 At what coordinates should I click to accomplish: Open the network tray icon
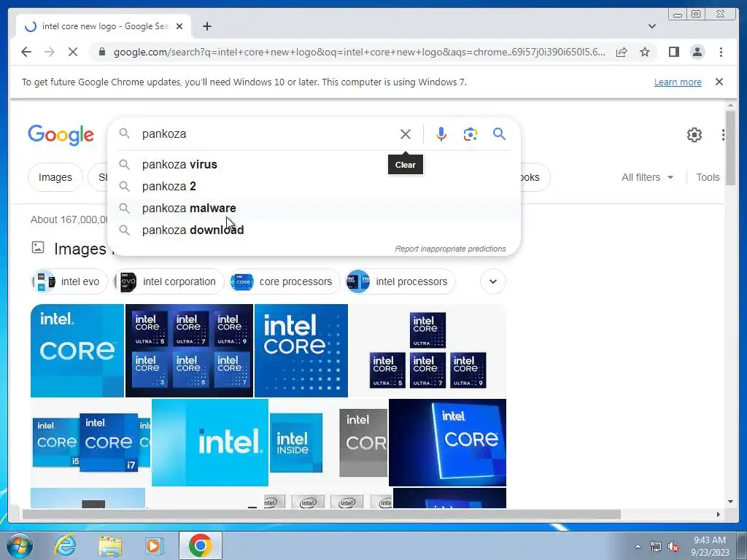(x=656, y=547)
